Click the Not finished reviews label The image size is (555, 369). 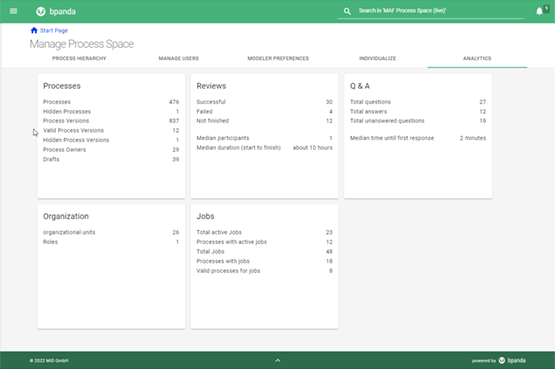[x=213, y=121]
